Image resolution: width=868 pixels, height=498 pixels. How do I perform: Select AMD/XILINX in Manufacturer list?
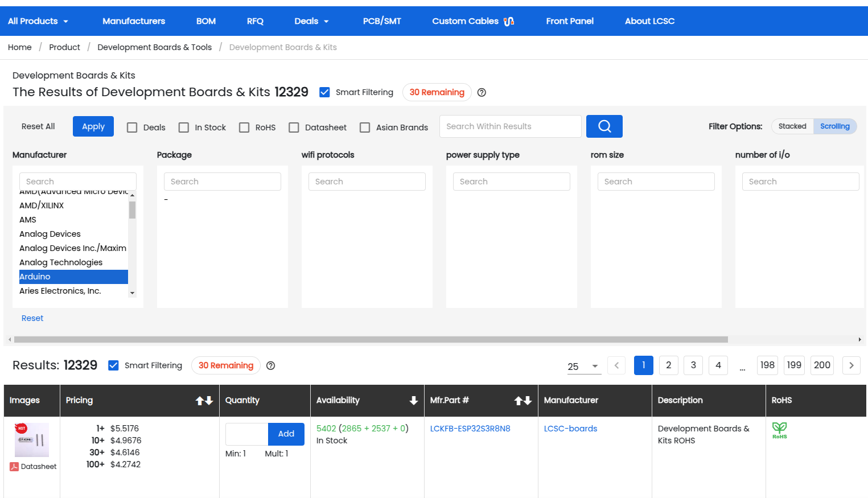73,205
